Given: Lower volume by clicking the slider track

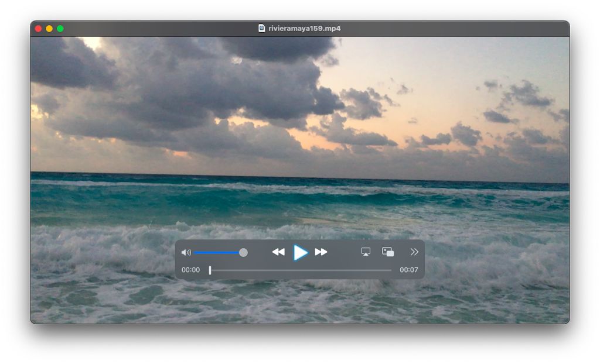Looking at the screenshot, I should (217, 252).
